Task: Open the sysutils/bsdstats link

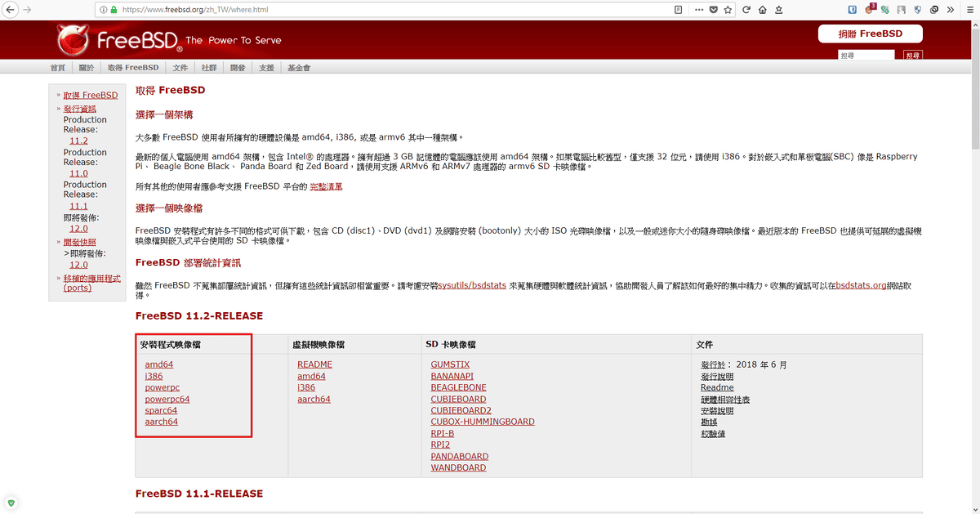Action: point(471,285)
